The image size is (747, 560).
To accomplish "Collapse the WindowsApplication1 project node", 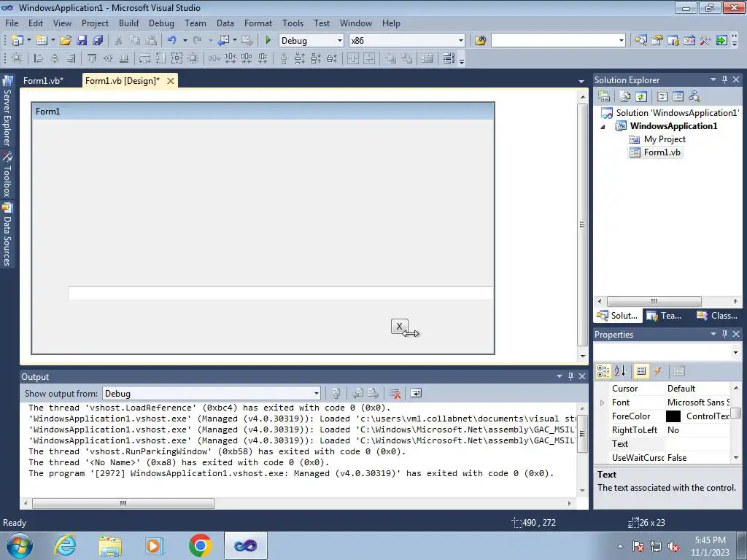I will pyautogui.click(x=603, y=127).
